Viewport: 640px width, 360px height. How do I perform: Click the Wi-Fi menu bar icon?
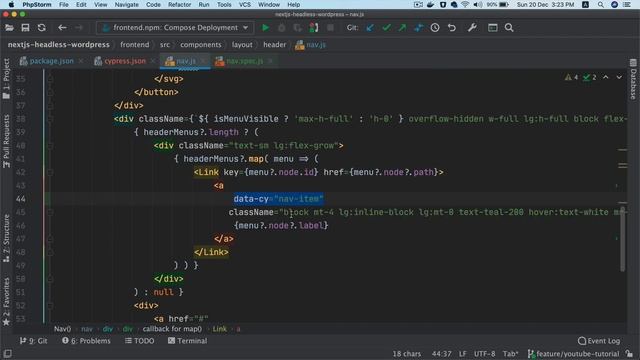[x=465, y=4]
